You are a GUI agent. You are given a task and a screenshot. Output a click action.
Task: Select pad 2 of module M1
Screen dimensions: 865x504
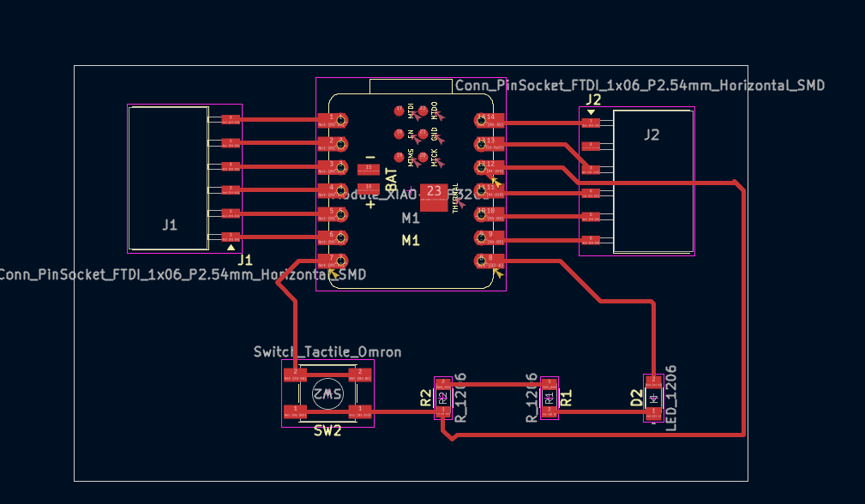(x=332, y=143)
